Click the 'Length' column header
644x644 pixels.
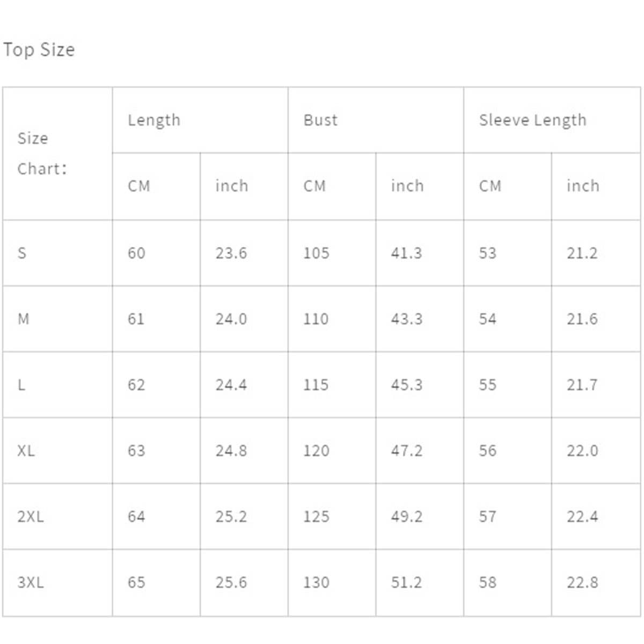[154, 120]
